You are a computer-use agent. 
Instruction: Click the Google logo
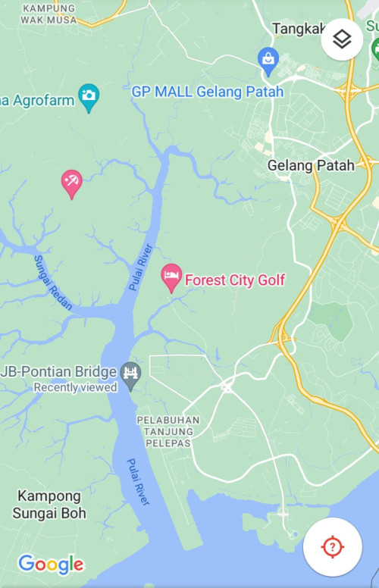point(52,565)
